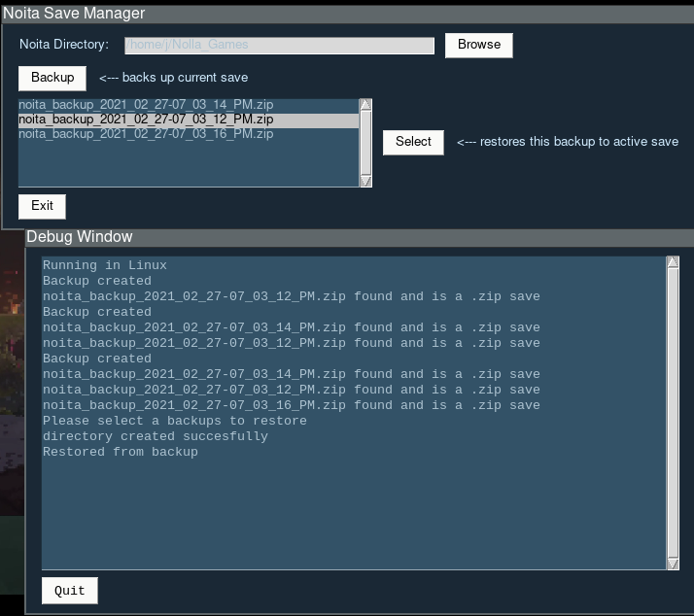Viewport: 694px width, 616px height.
Task: Click 'restores this backup to active save' hint
Action: tap(568, 142)
